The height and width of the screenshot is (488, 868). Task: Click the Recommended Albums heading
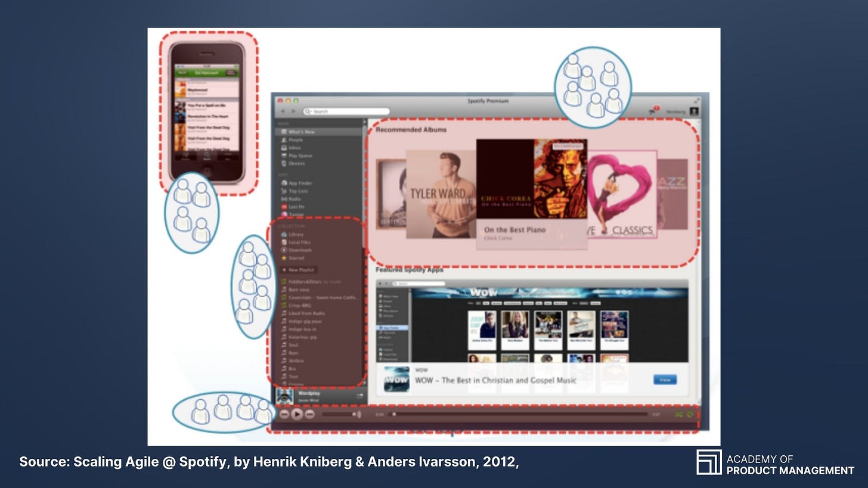[x=411, y=129]
